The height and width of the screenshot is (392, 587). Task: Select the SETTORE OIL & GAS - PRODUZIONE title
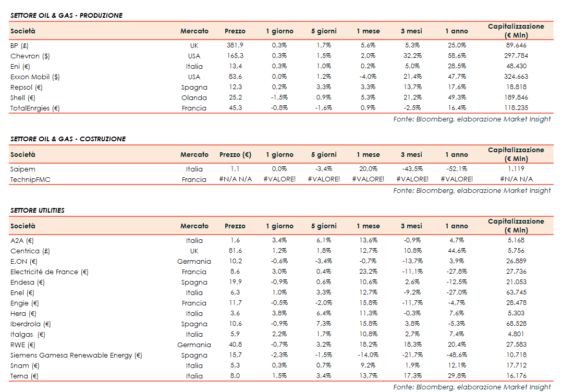point(66,16)
